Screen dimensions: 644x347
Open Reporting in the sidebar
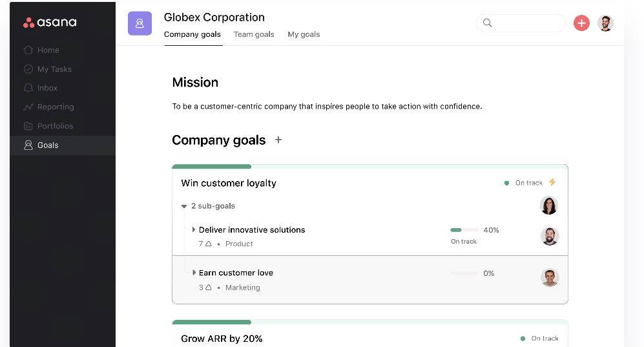(x=49, y=107)
